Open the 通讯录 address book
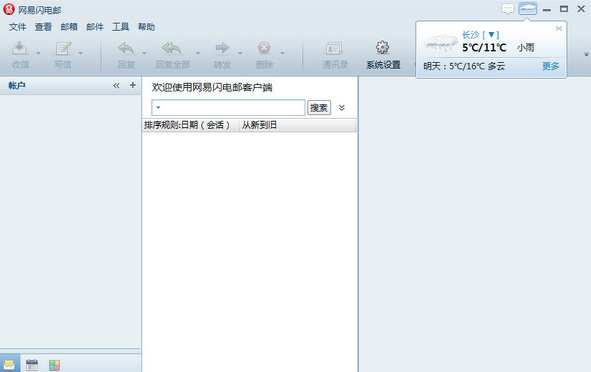Viewport: 591px width, 372px height. (334, 55)
